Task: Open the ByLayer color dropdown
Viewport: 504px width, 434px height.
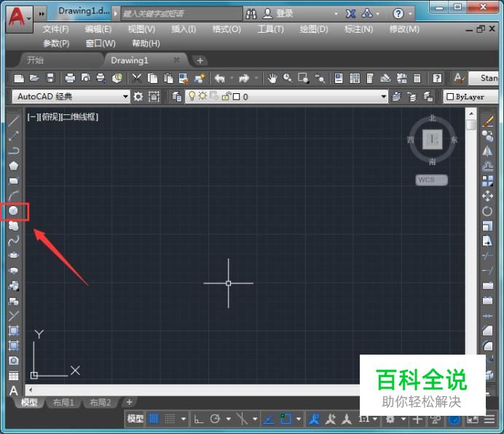Action: (x=470, y=96)
